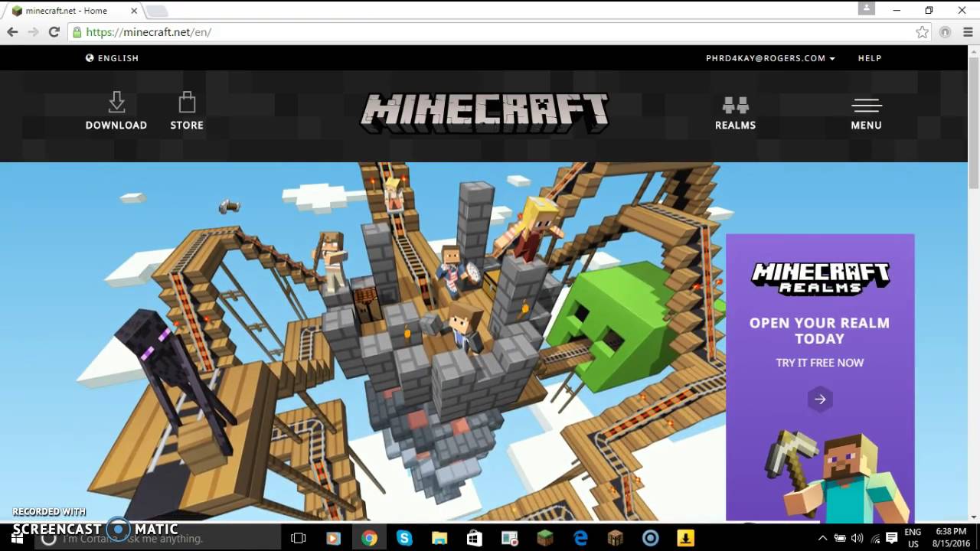Expand the PHRD4KAY@ROGERS.COM account dropdown
The height and width of the screenshot is (551, 980).
pos(770,58)
